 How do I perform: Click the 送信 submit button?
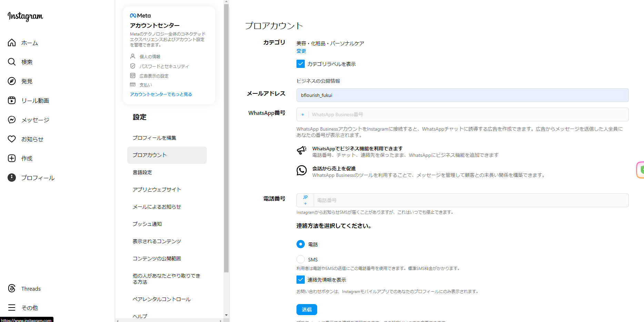(307, 310)
